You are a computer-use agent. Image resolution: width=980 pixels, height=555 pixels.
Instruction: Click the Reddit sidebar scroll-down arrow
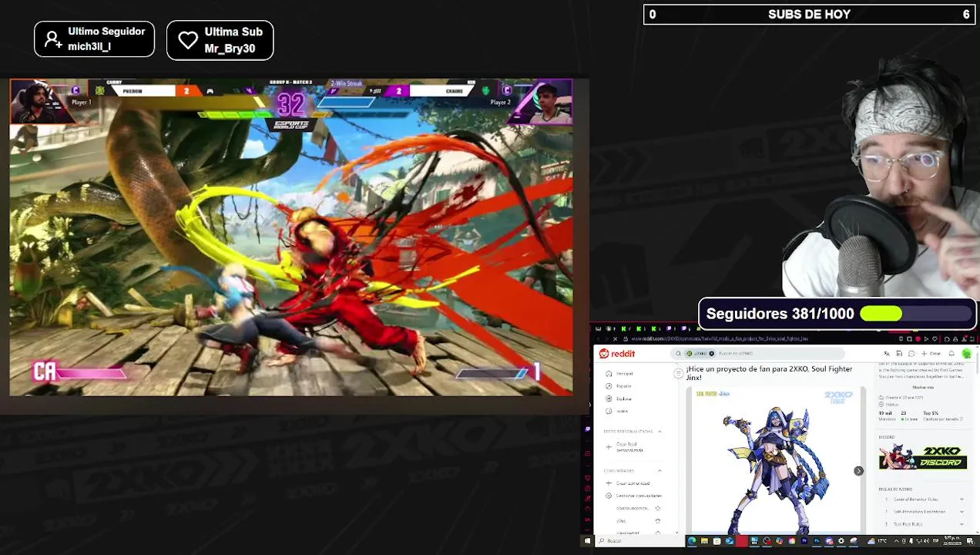(676, 532)
